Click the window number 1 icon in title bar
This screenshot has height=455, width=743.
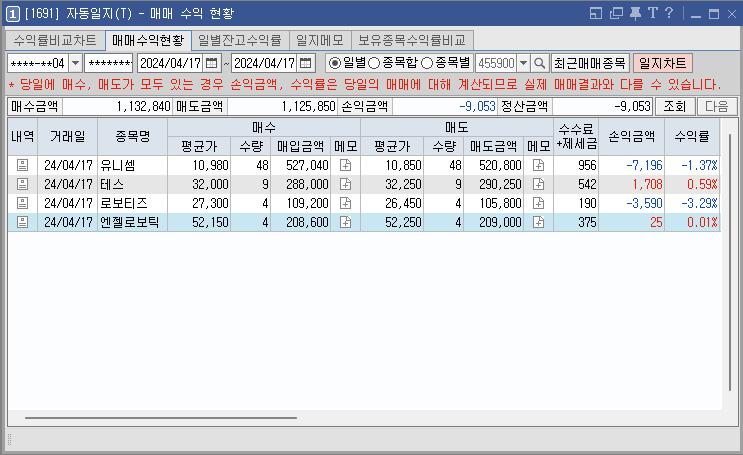pos(12,14)
